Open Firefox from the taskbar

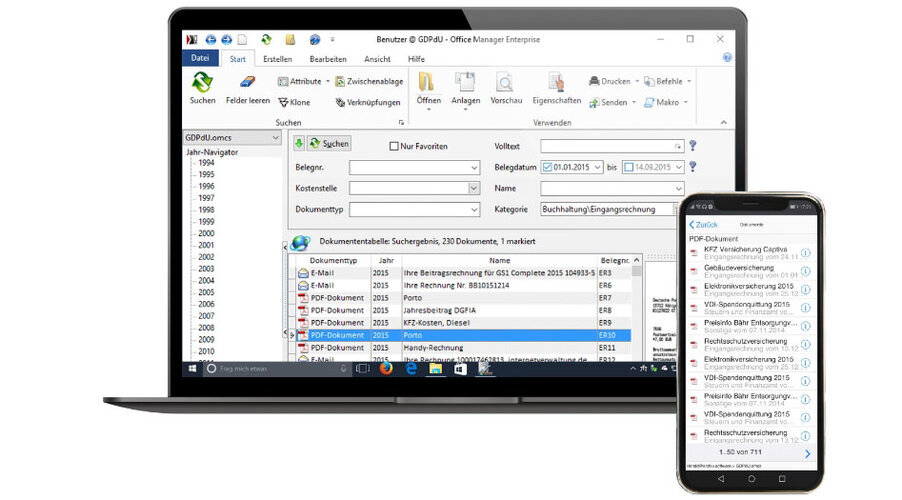click(x=386, y=368)
